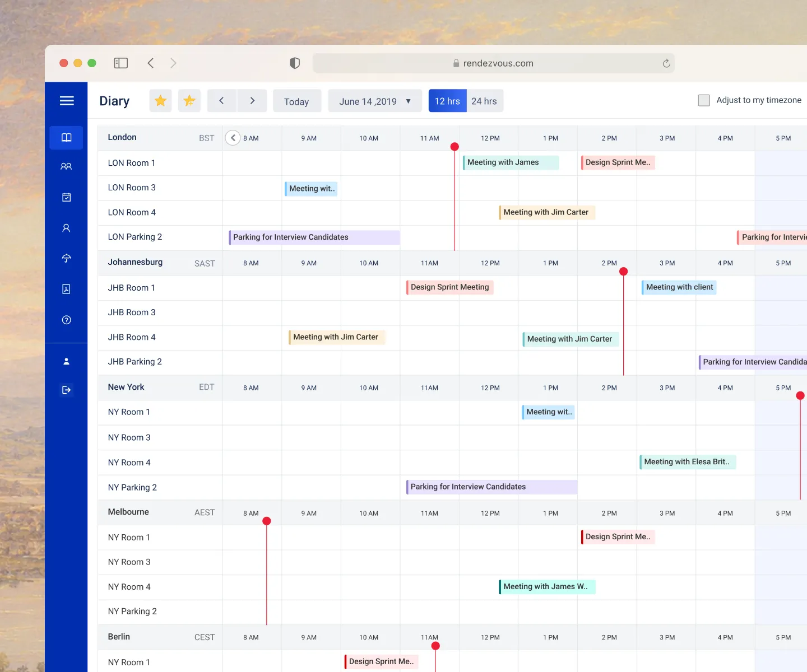Open Design Sprint Me.. event under Melbourne
807x672 pixels.
tap(618, 536)
